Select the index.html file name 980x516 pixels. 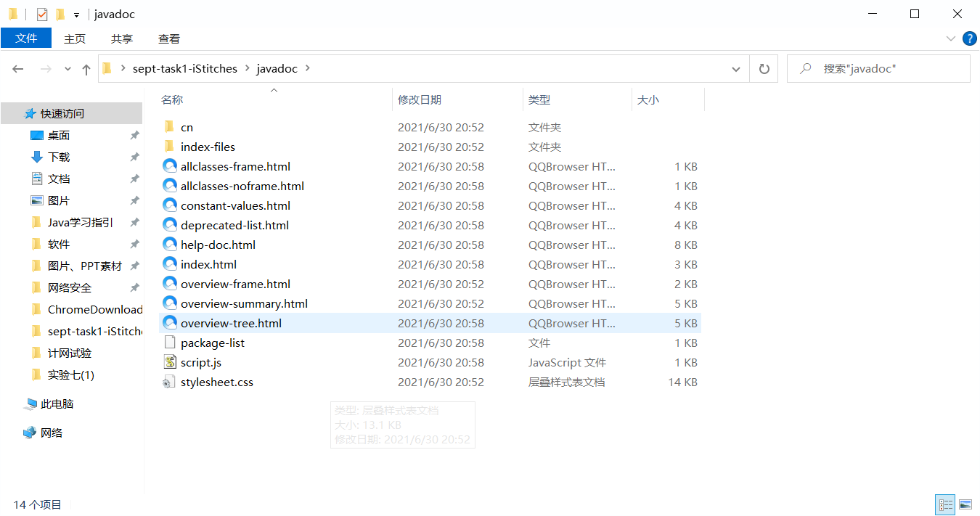pyautogui.click(x=209, y=264)
